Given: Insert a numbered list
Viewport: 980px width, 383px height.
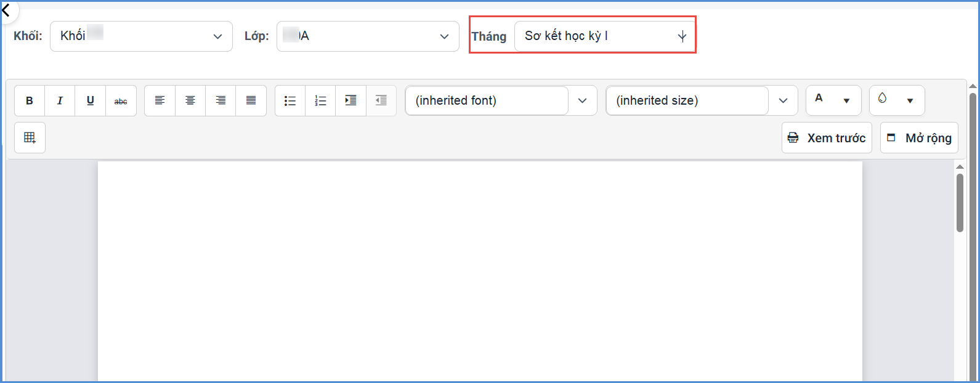Looking at the screenshot, I should (x=320, y=101).
